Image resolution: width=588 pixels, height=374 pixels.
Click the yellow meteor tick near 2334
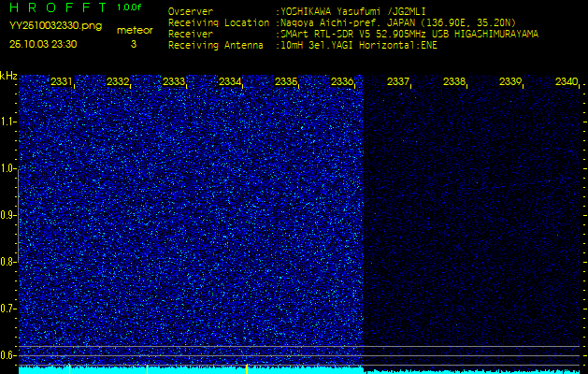click(247, 369)
